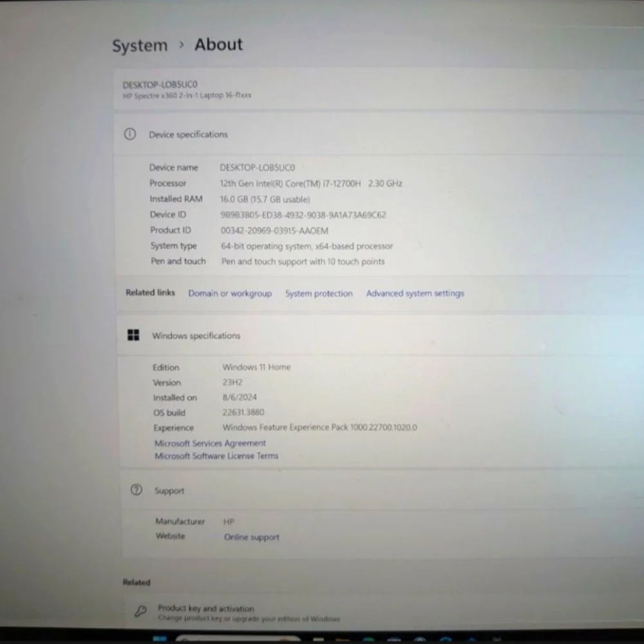Click the Windows logo icon beside Windows specifications
Screen dimensions: 644x644
(133, 335)
